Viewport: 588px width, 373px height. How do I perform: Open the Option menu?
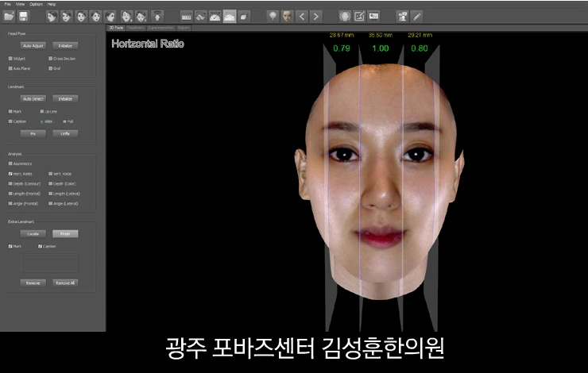[36, 4]
